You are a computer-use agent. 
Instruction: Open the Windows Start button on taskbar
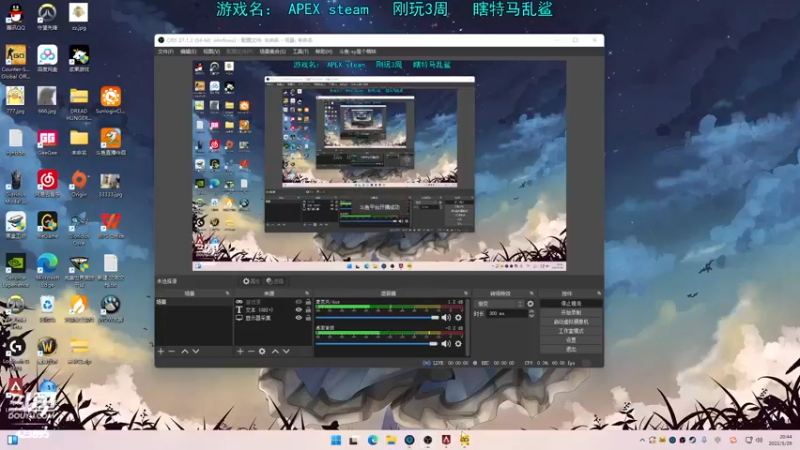(x=336, y=440)
